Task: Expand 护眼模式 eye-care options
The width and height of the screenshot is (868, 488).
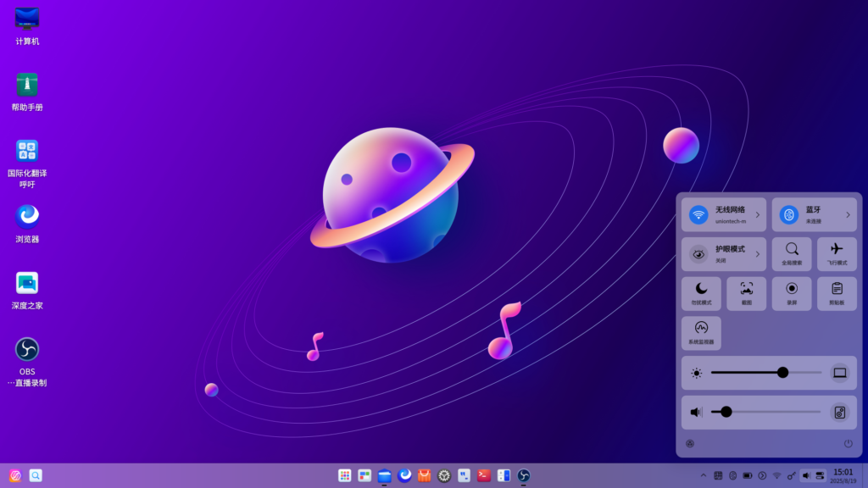Action: [x=757, y=253]
